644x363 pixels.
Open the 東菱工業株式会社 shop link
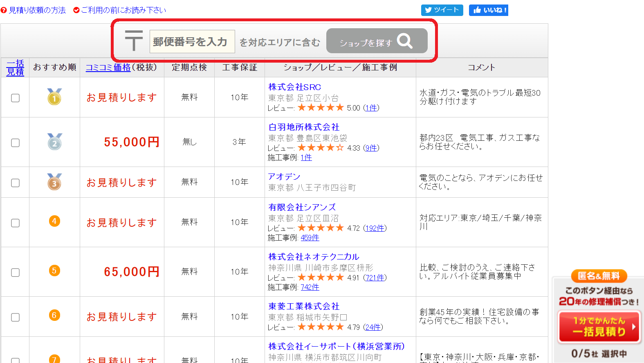304,307
